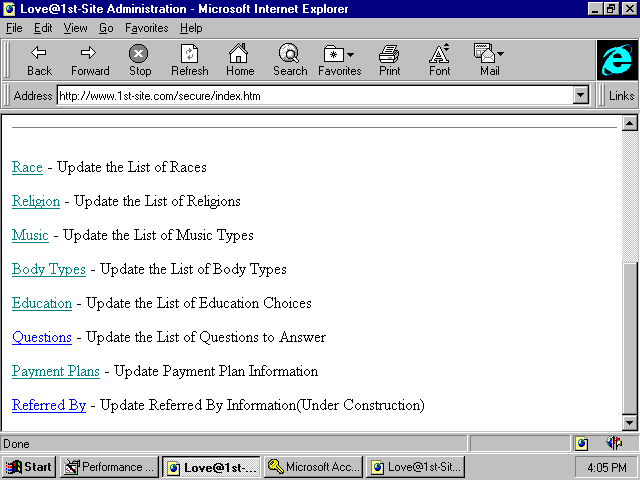Click the system tray icon beside zone icon

[614, 442]
